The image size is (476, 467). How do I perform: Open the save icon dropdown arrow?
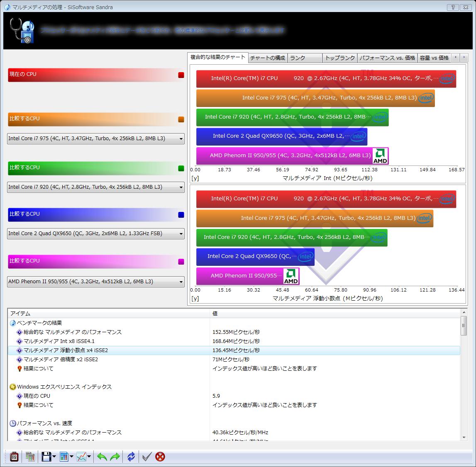54,456
